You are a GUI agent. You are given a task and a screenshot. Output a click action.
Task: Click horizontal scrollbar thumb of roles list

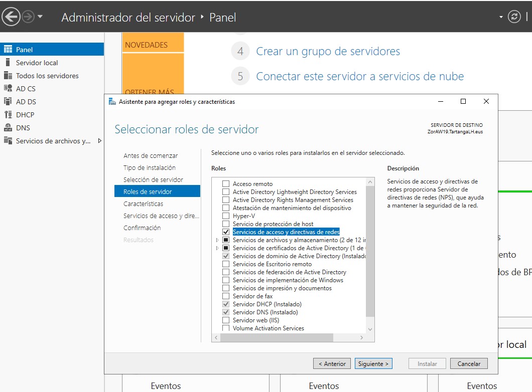[x=277, y=337]
